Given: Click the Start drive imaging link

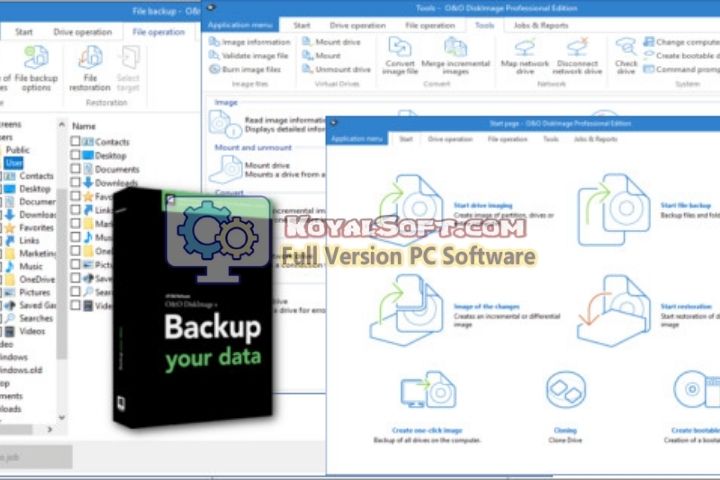Looking at the screenshot, I should click(483, 205).
